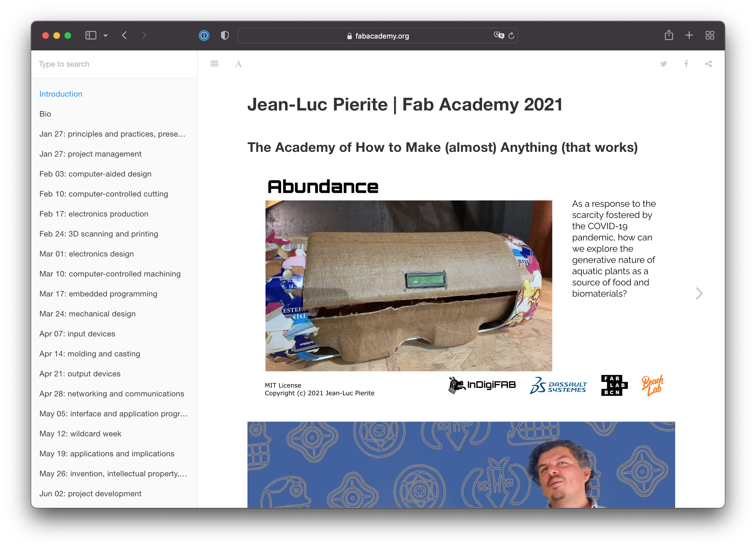Show tab overview grid
This screenshot has height=549, width=756.
pyautogui.click(x=710, y=35)
